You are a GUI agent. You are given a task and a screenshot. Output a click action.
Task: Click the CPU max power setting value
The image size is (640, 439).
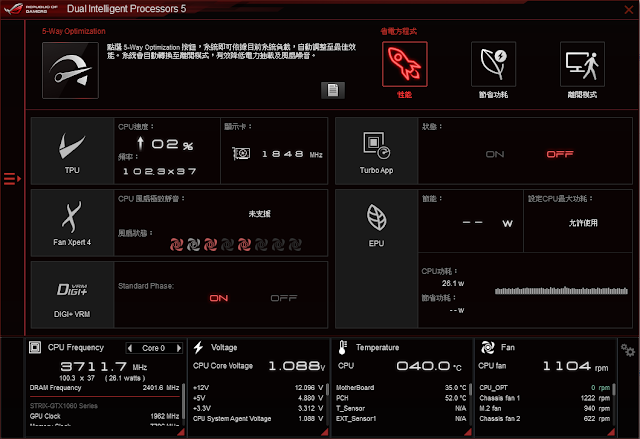pos(583,223)
